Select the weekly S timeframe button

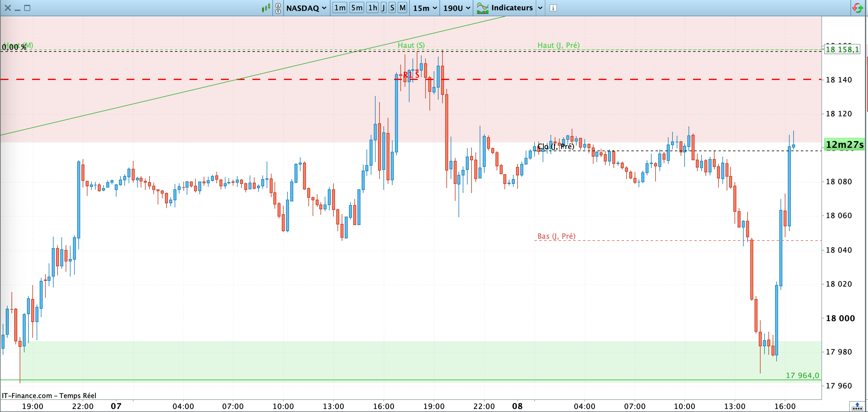pyautogui.click(x=392, y=8)
